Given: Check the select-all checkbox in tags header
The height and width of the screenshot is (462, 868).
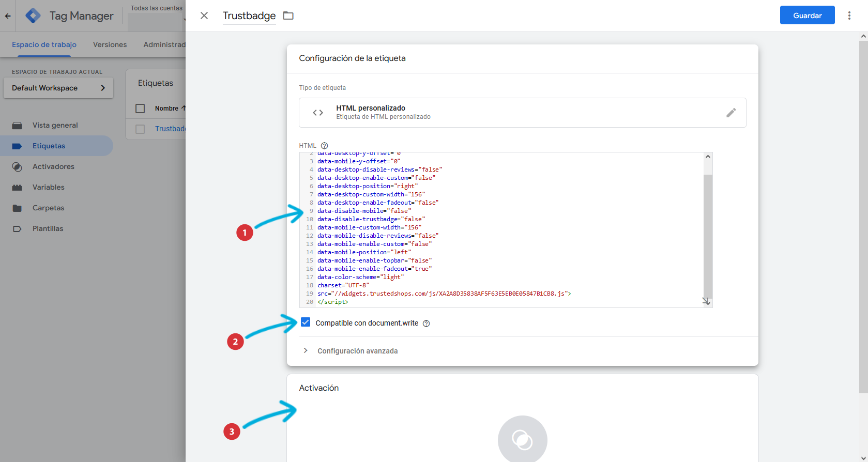Looking at the screenshot, I should (140, 109).
